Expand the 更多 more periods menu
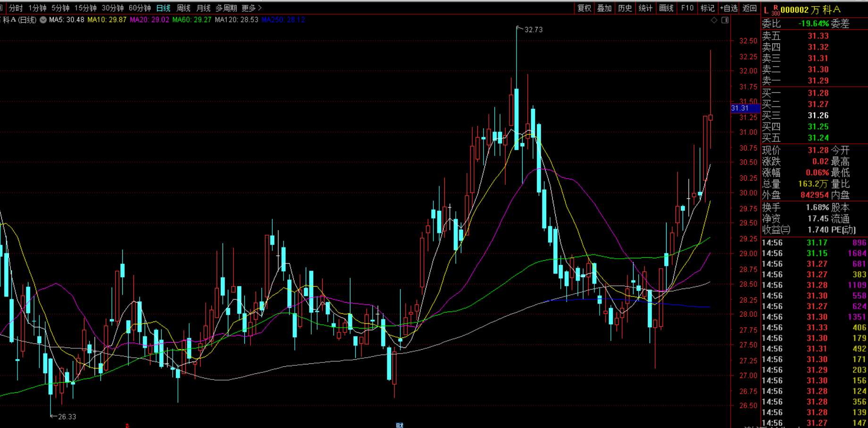Image resolution: width=868 pixels, height=428 pixels. 251,8
